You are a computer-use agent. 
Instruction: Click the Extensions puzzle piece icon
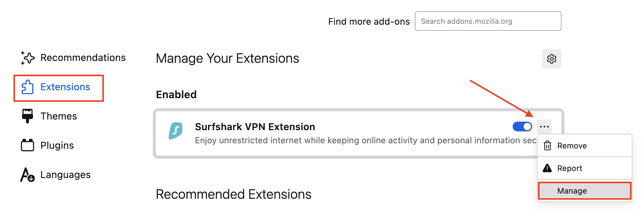pos(27,87)
